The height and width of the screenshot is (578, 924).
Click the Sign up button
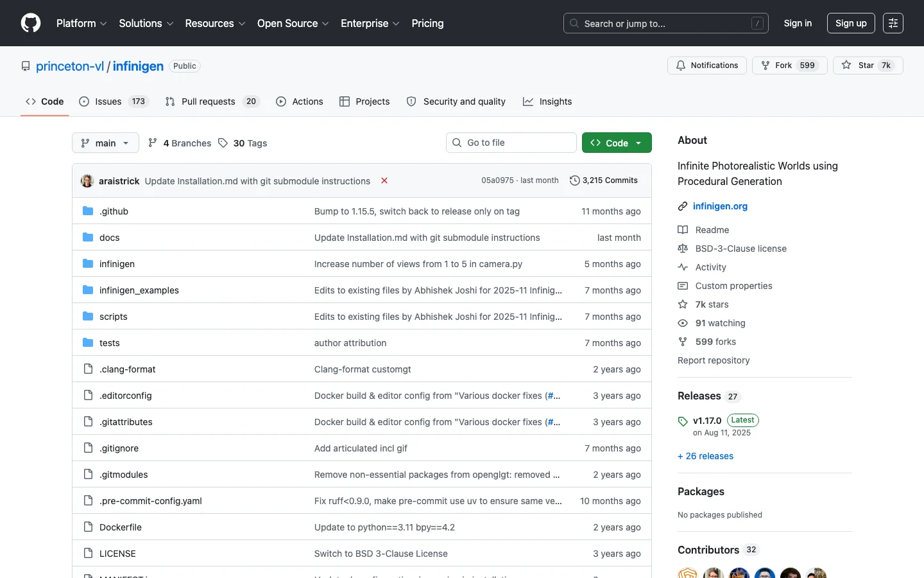[851, 23]
